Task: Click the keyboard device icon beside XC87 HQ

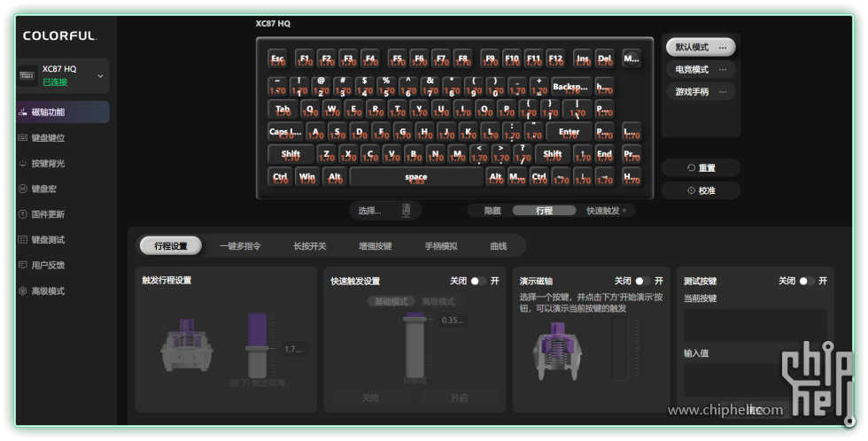Action: 27,75
